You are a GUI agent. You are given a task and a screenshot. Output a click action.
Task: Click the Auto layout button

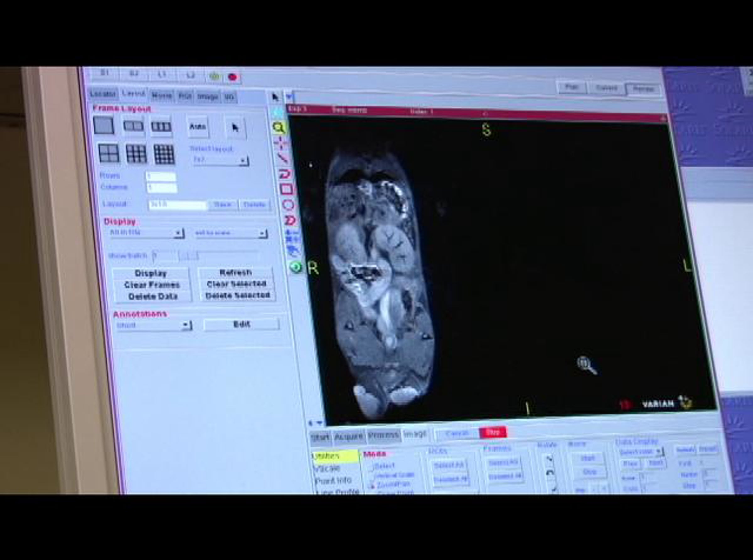198,127
